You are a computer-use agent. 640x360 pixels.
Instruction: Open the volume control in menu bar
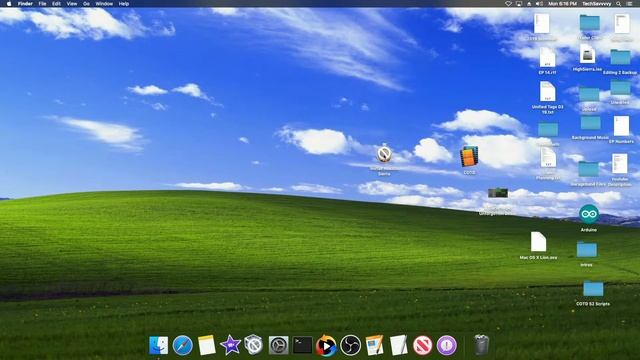[x=539, y=4]
